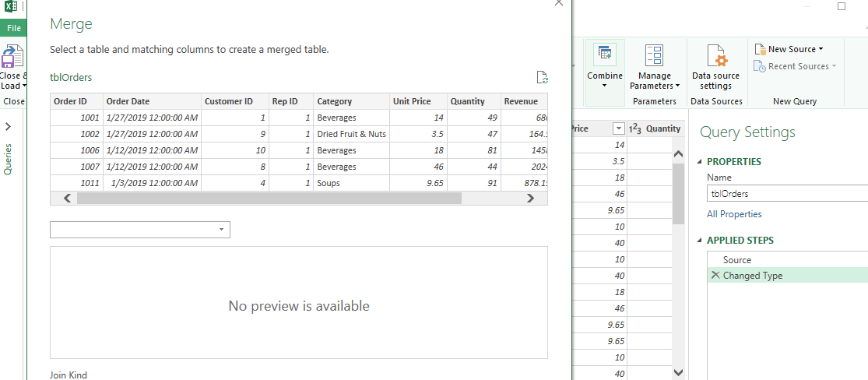This screenshot has height=380, width=868.
Task: Close the Merge dialog
Action: click(x=558, y=2)
